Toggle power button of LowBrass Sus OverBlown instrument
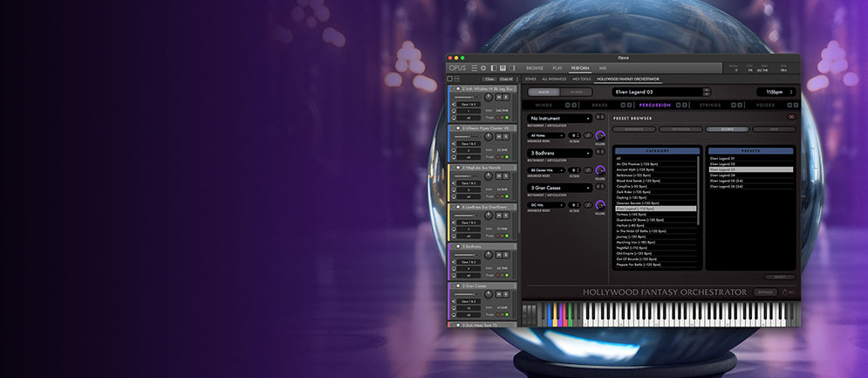The height and width of the screenshot is (378, 868). (458, 207)
